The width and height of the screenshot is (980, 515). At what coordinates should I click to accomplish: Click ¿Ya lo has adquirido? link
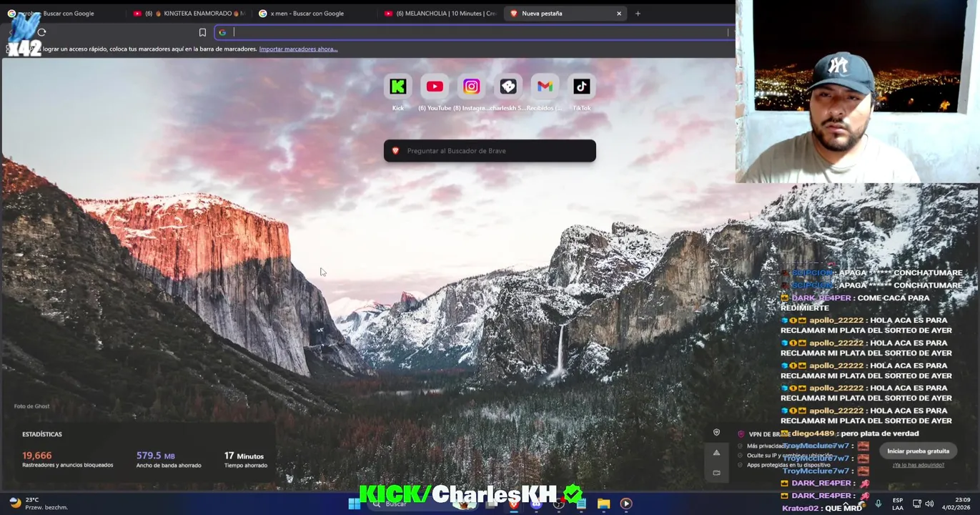tap(919, 465)
